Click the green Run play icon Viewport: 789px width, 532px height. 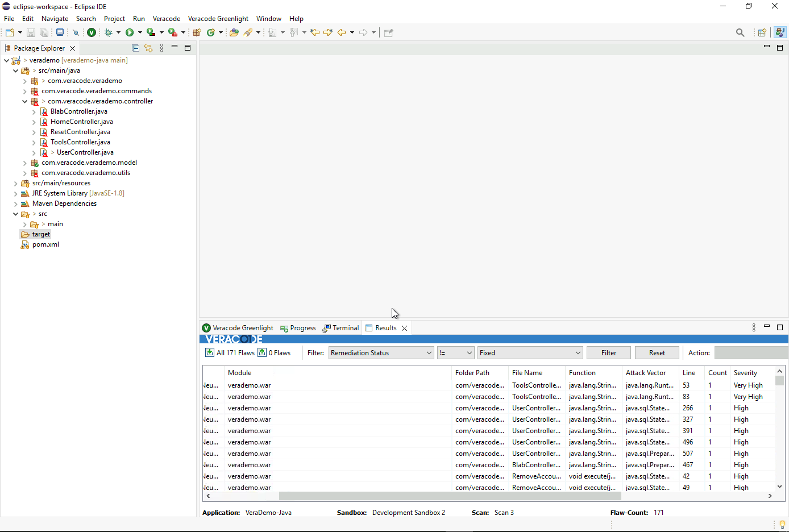tap(130, 32)
